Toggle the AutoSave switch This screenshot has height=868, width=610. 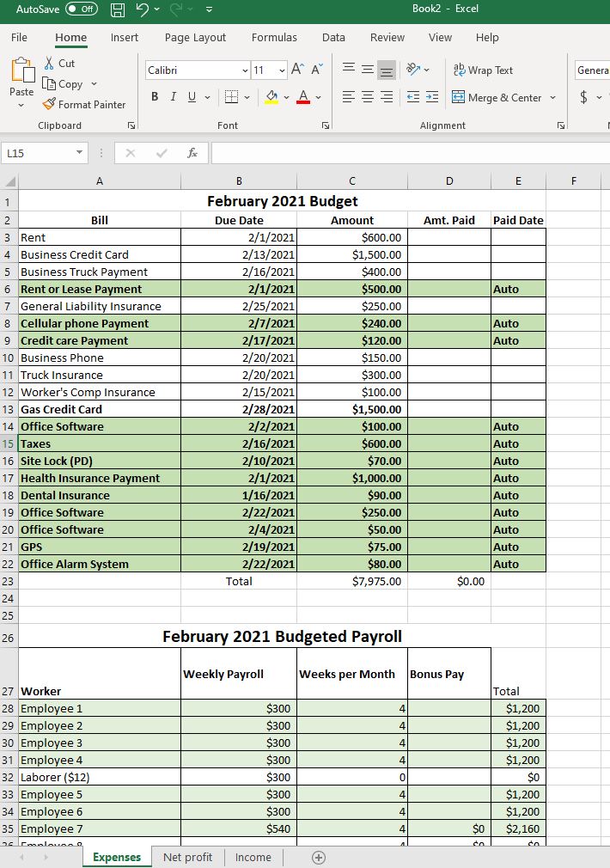click(x=82, y=9)
